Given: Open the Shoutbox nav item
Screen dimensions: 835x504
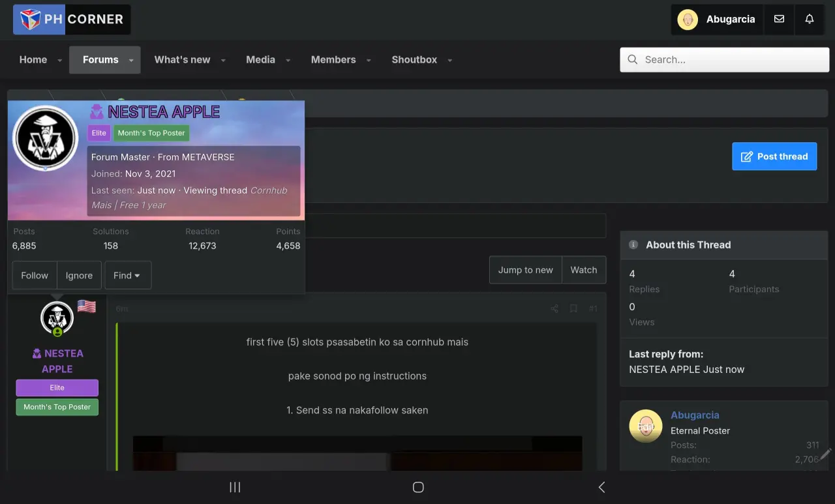Looking at the screenshot, I should tap(414, 59).
